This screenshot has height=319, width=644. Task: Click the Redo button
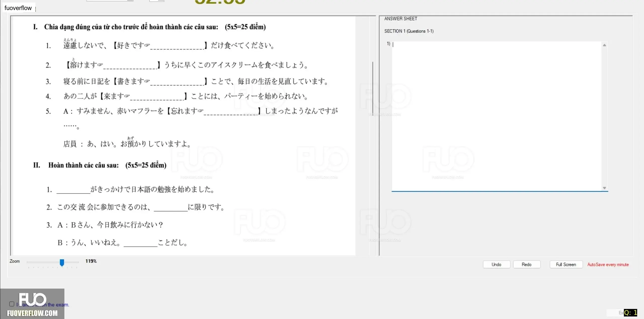[x=527, y=264]
